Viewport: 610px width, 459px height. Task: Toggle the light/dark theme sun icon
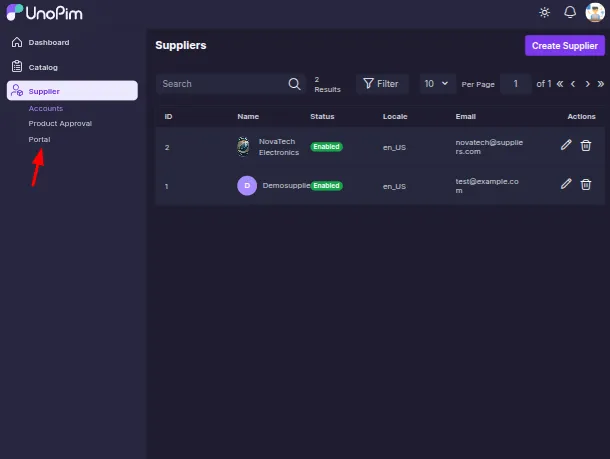(x=545, y=12)
